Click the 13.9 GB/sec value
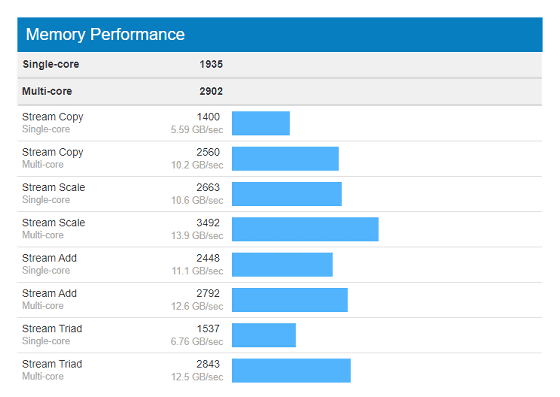This screenshot has height=397, width=560. coord(197,235)
